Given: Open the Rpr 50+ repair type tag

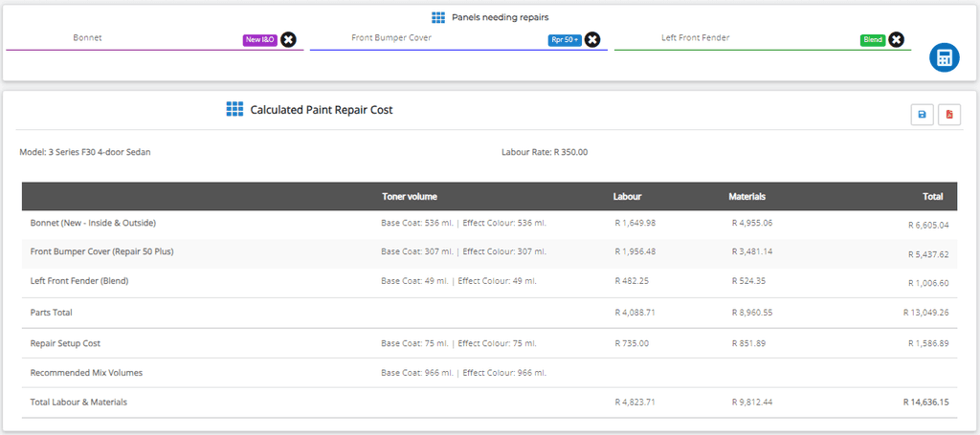Looking at the screenshot, I should click(x=565, y=40).
